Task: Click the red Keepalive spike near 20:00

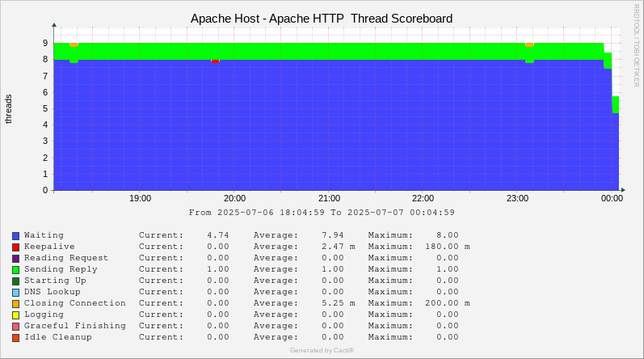Action: tap(215, 61)
